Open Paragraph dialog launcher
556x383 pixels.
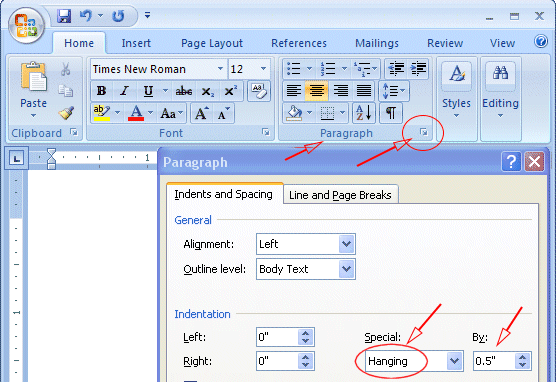424,132
